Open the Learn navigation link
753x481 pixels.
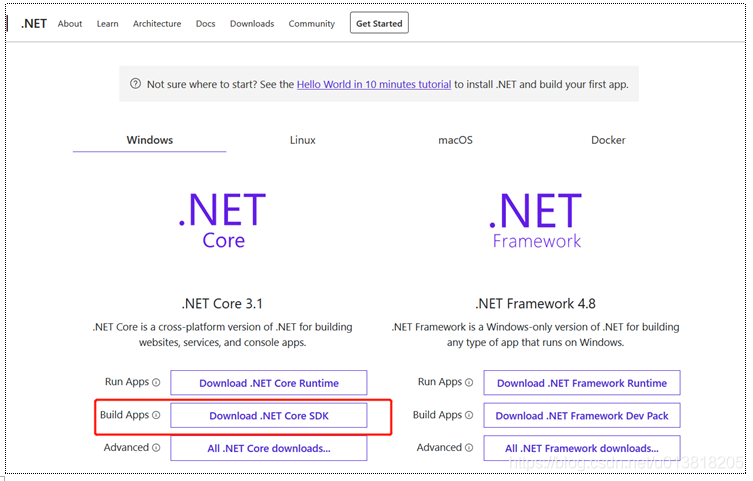pos(107,24)
